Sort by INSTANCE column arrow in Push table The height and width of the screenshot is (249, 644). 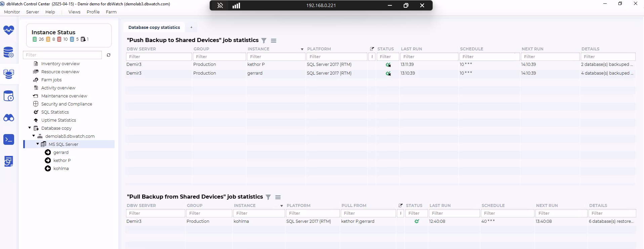pyautogui.click(x=302, y=49)
